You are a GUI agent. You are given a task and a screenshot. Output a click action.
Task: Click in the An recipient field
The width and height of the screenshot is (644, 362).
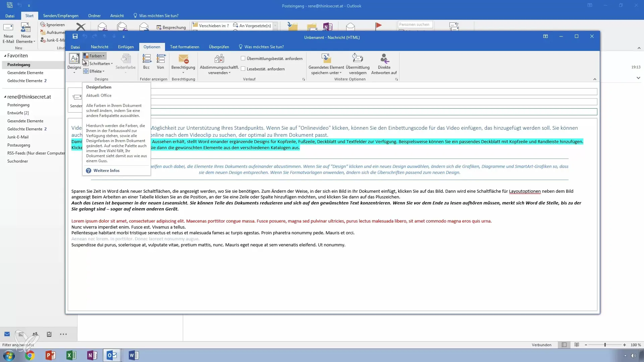374,92
